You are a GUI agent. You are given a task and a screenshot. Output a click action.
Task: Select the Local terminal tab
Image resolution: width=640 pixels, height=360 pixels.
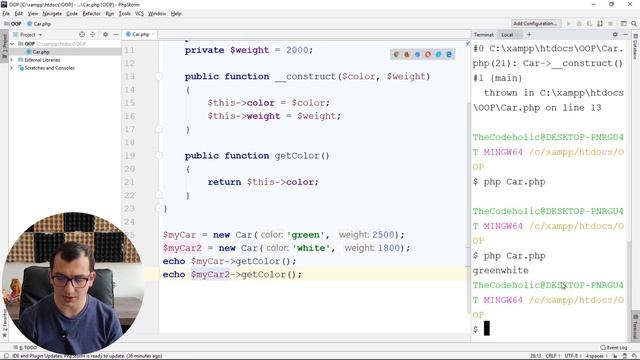[x=510, y=35]
